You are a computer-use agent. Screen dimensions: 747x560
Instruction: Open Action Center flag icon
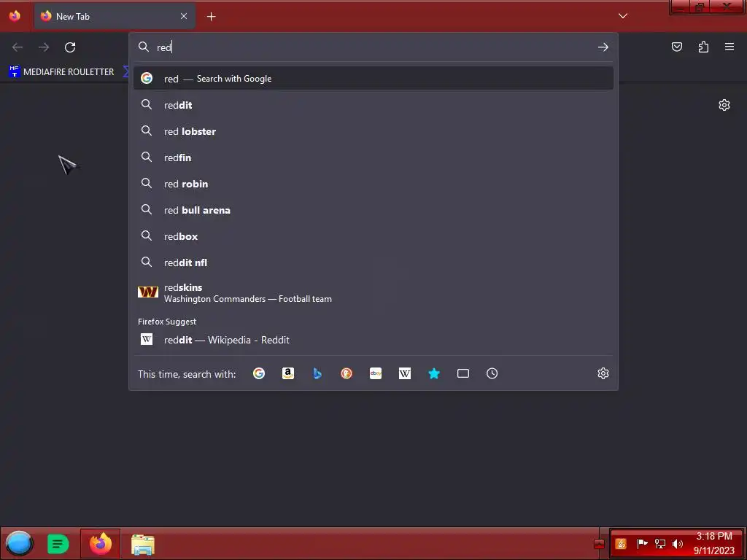pyautogui.click(x=642, y=543)
